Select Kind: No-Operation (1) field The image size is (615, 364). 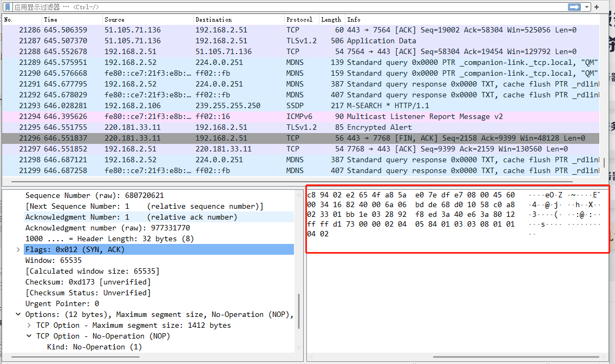(94, 347)
